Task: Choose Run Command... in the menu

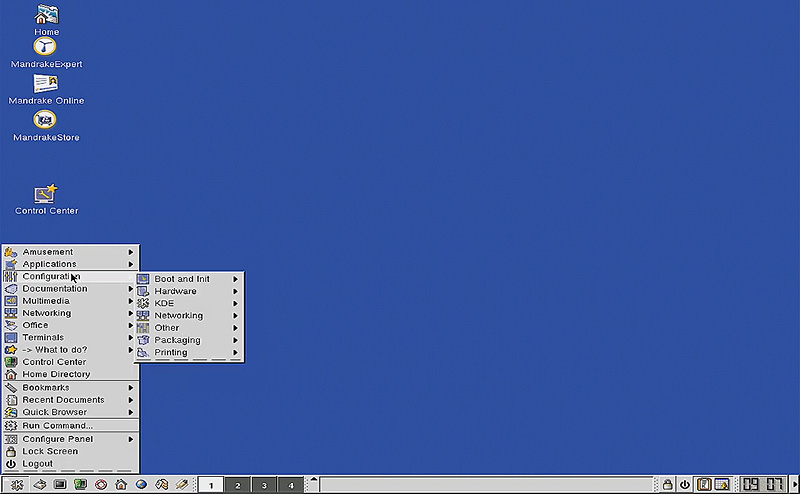Action: pos(70,426)
